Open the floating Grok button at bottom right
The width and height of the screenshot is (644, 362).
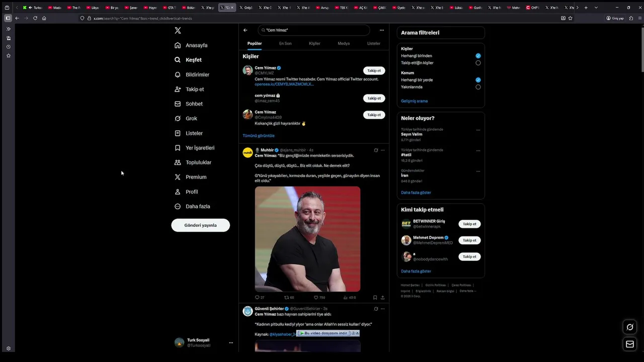click(629, 327)
